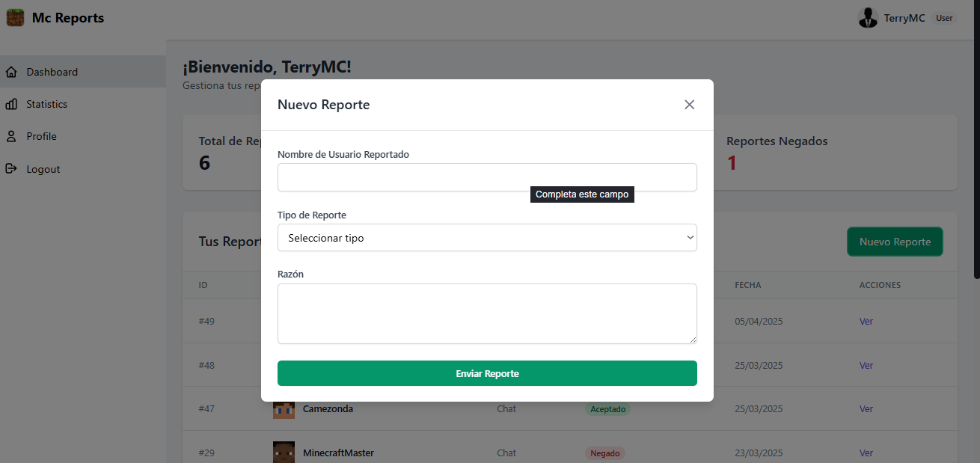Click the Nombre de Usuario Reportado field
This screenshot has height=463, width=980.
pyautogui.click(x=487, y=177)
